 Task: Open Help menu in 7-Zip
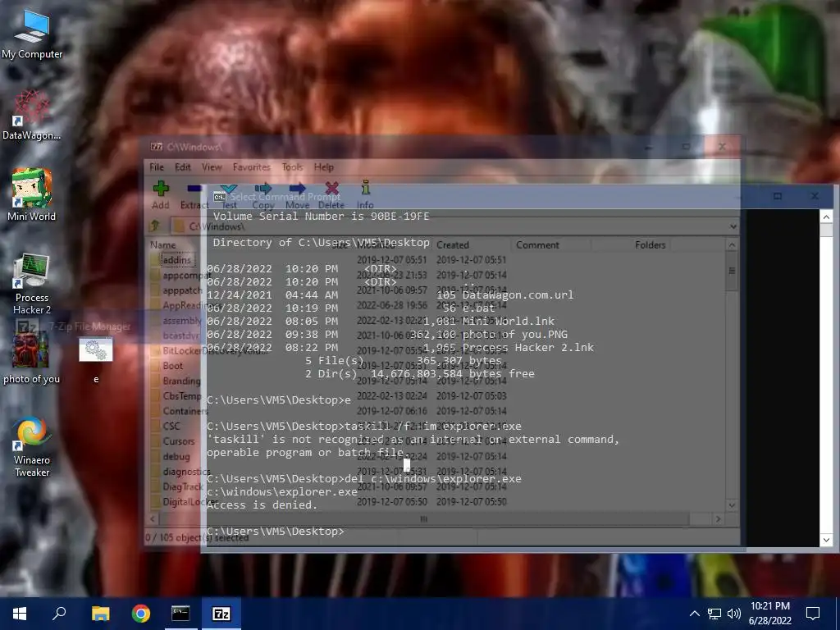coord(323,167)
